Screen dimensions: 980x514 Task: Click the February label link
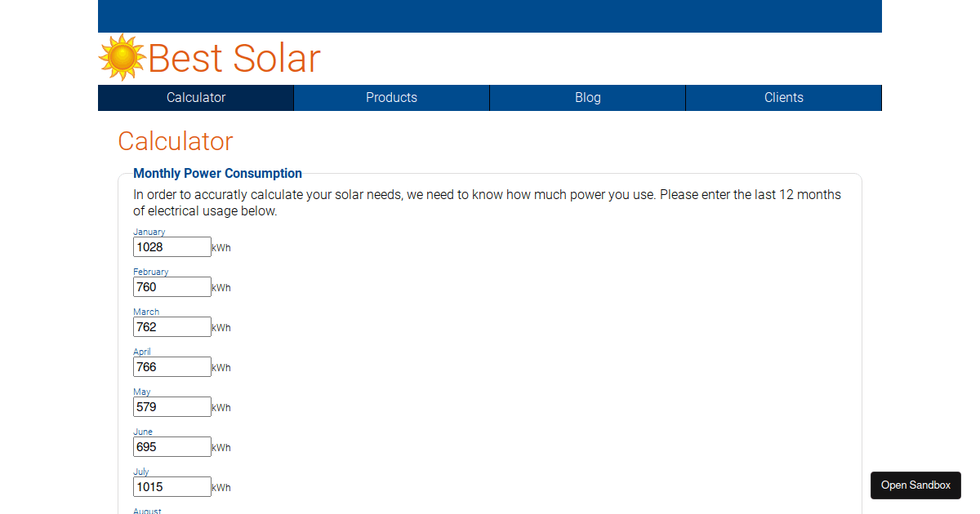[151, 272]
